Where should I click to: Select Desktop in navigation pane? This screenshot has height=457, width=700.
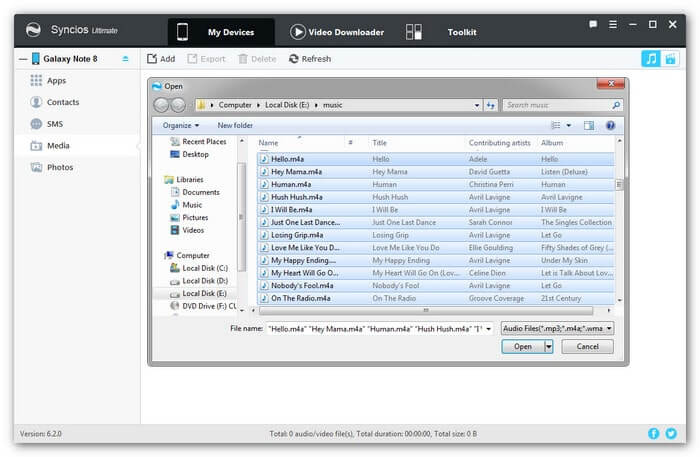(189, 154)
